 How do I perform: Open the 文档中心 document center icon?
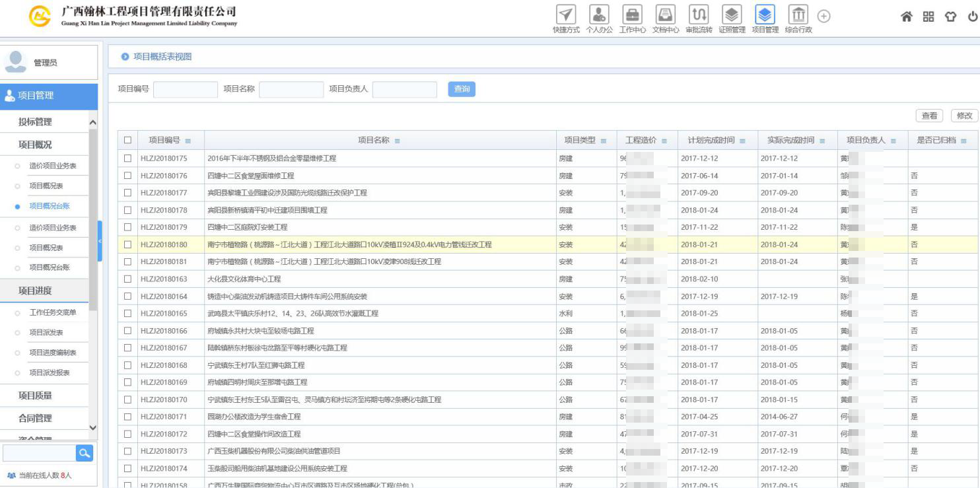tap(665, 15)
